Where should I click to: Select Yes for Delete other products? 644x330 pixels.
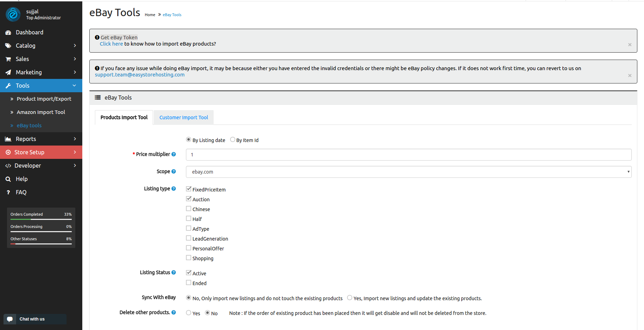coord(188,313)
